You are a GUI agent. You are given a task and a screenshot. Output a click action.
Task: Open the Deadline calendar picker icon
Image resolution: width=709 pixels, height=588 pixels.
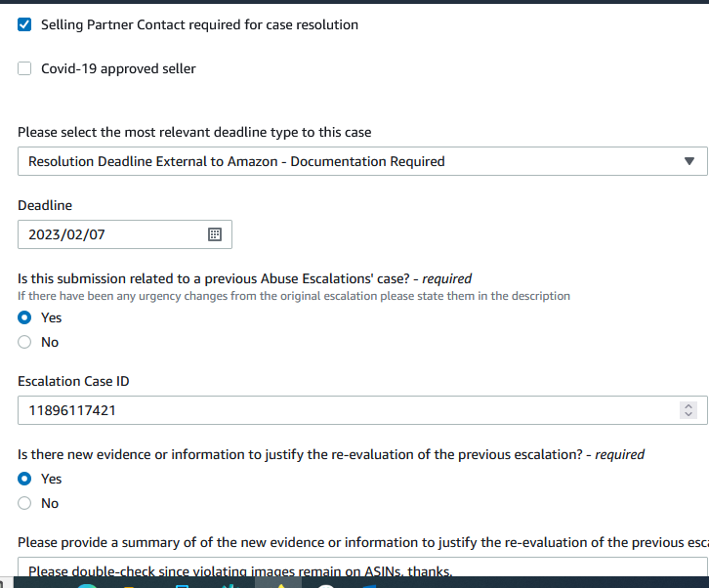click(215, 234)
